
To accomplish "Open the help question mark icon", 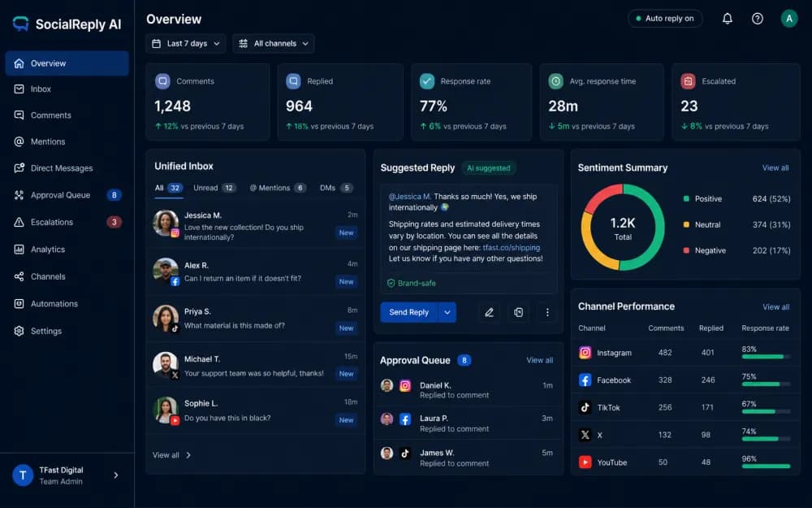I will click(757, 19).
